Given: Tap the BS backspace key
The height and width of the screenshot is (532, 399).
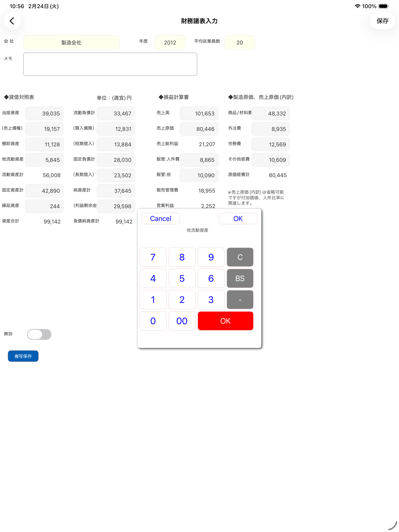Looking at the screenshot, I should coord(240,278).
